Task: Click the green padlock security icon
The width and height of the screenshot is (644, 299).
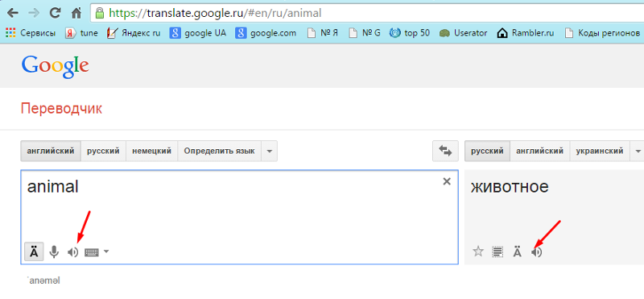Action: [x=99, y=13]
